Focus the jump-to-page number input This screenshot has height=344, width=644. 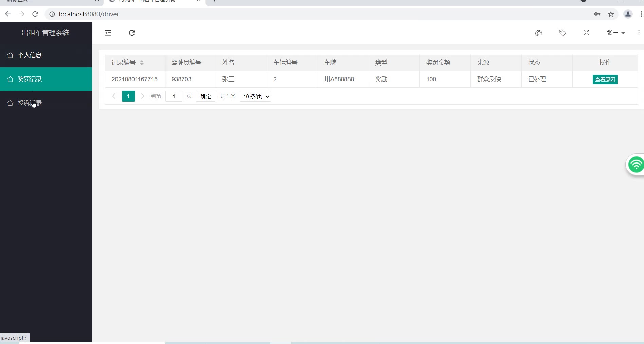174,96
